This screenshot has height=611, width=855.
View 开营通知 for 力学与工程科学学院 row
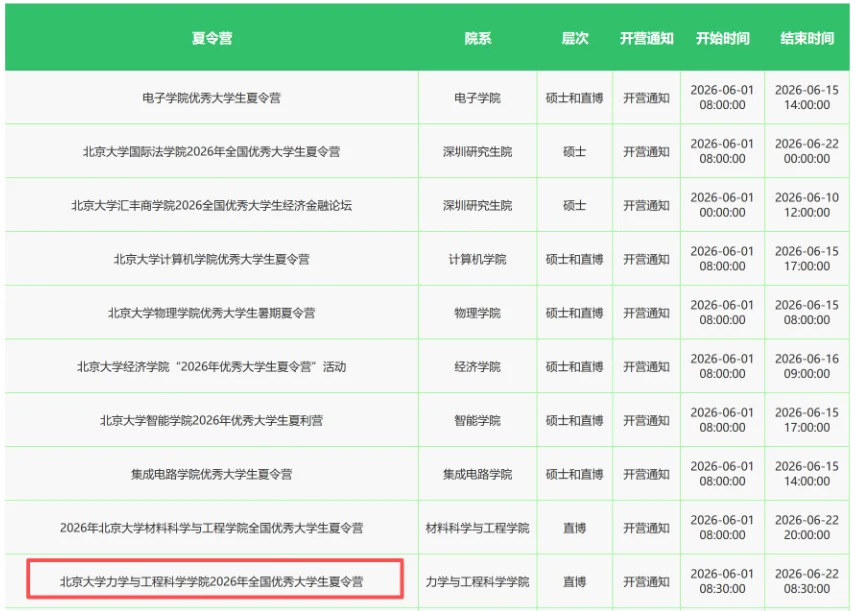(x=647, y=582)
